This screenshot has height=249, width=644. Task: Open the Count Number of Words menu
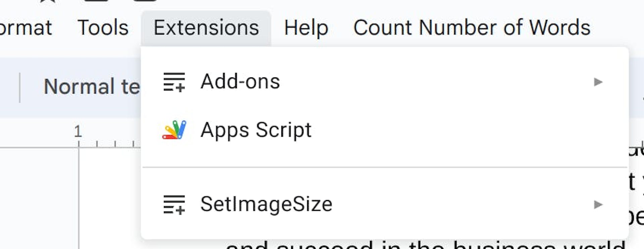(472, 27)
